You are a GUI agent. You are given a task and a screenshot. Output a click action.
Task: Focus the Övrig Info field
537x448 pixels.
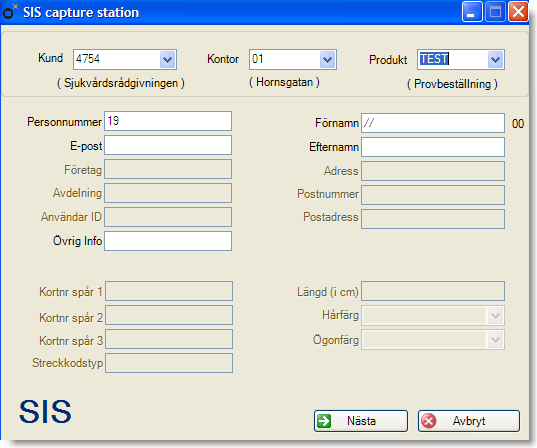(168, 241)
